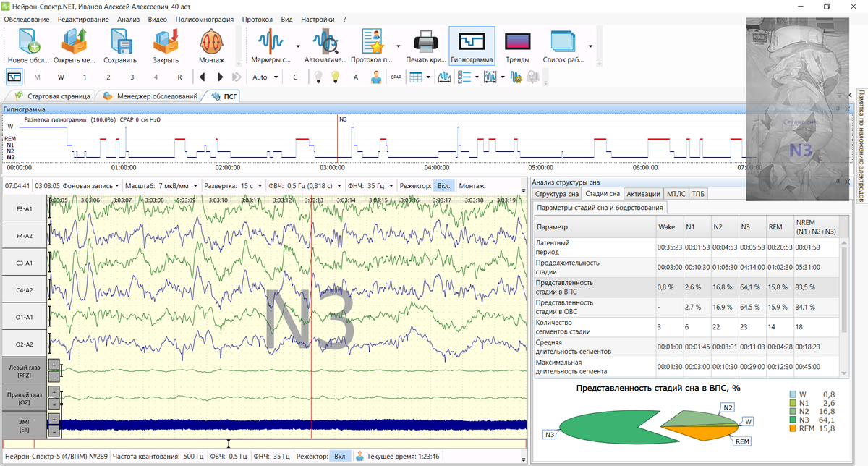Mark epoch as REM with R button

(179, 77)
